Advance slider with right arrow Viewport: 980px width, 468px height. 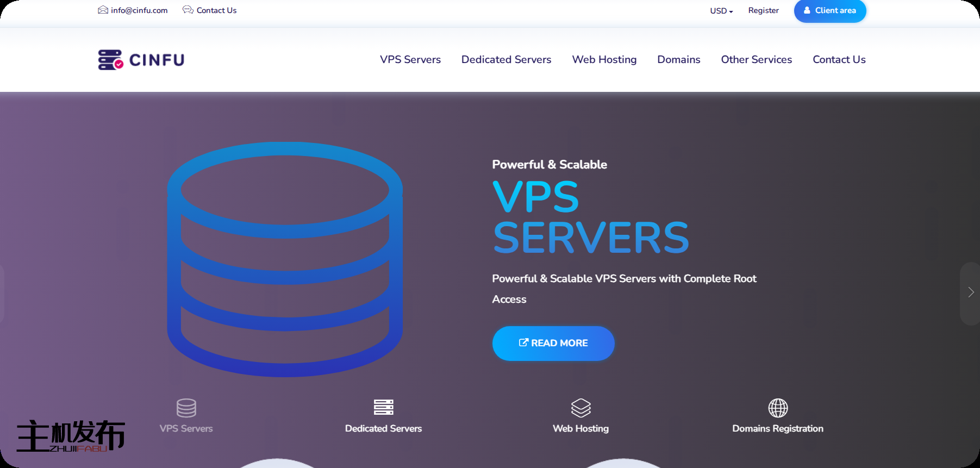(x=970, y=292)
